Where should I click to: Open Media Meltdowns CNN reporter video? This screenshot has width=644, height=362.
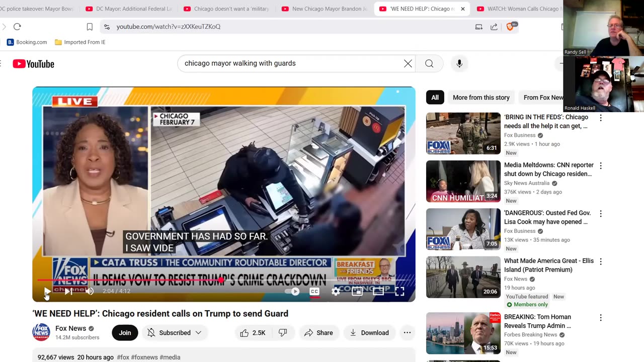point(463,182)
